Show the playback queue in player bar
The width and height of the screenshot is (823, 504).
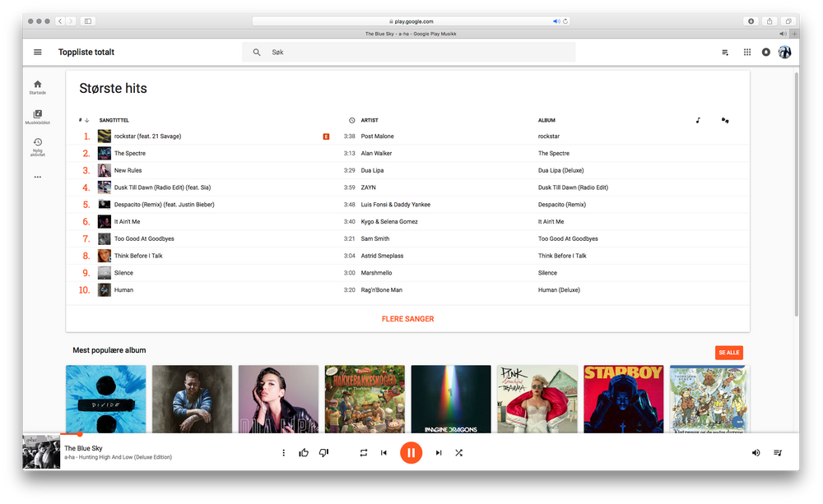click(778, 452)
